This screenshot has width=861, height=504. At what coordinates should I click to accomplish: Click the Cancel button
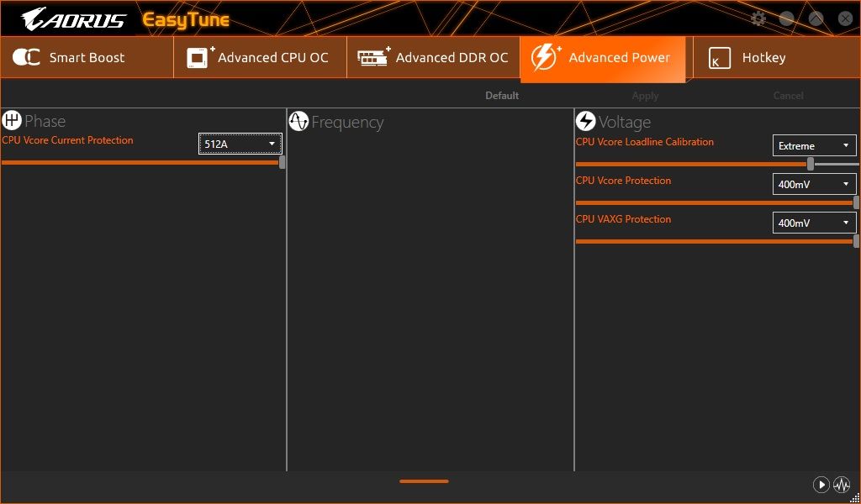(x=788, y=96)
